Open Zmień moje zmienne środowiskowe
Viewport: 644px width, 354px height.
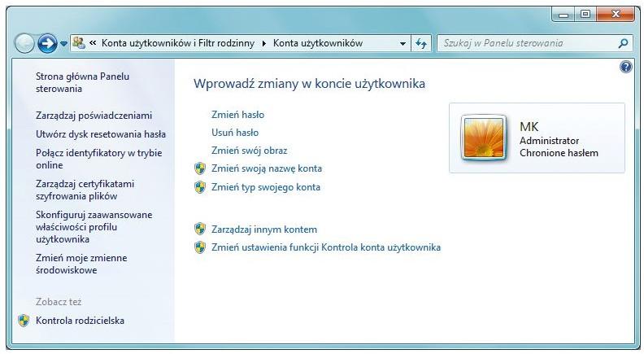(x=81, y=264)
